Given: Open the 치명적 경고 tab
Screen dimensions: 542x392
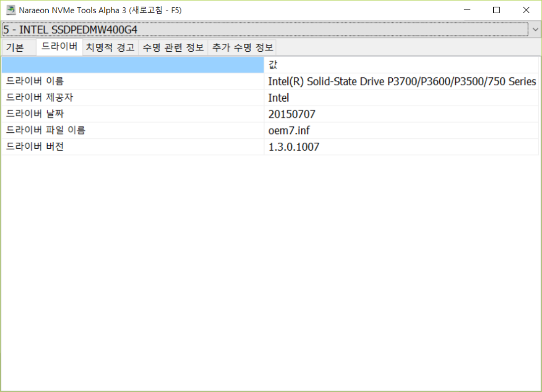Looking at the screenshot, I should coord(110,47).
